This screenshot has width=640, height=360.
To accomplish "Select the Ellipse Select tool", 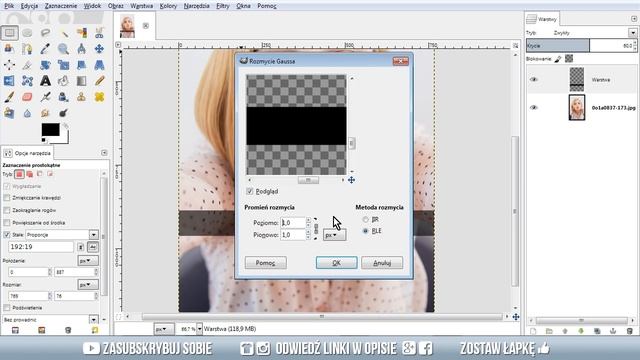I will point(27,33).
